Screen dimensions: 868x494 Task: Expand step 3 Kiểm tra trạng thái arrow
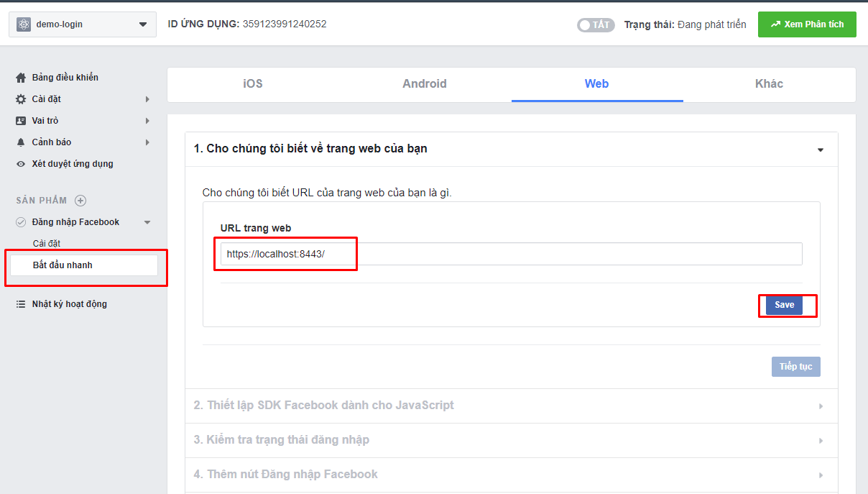tap(821, 441)
